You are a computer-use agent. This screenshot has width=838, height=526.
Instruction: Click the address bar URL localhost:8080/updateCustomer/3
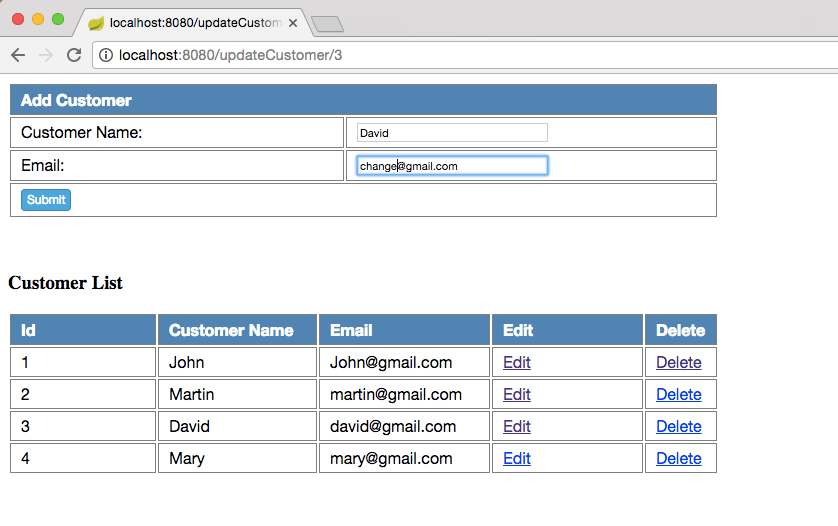(x=230, y=55)
